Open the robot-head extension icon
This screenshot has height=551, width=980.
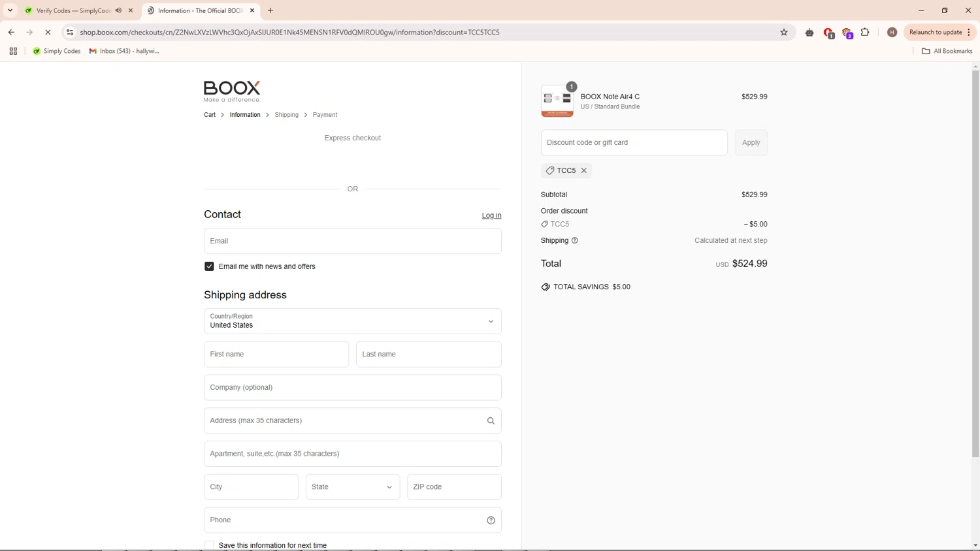click(809, 32)
